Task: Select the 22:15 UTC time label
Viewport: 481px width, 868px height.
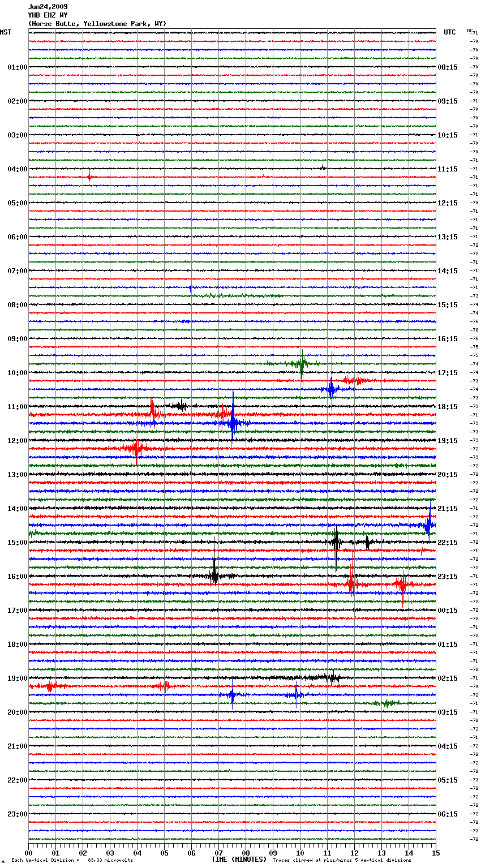Action: click(448, 543)
